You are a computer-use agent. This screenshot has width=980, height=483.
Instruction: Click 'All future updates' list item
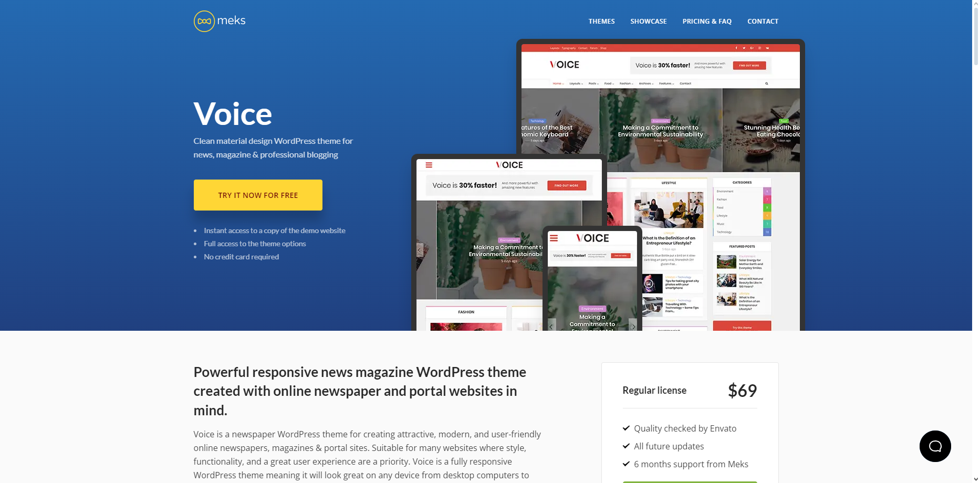coord(669,446)
